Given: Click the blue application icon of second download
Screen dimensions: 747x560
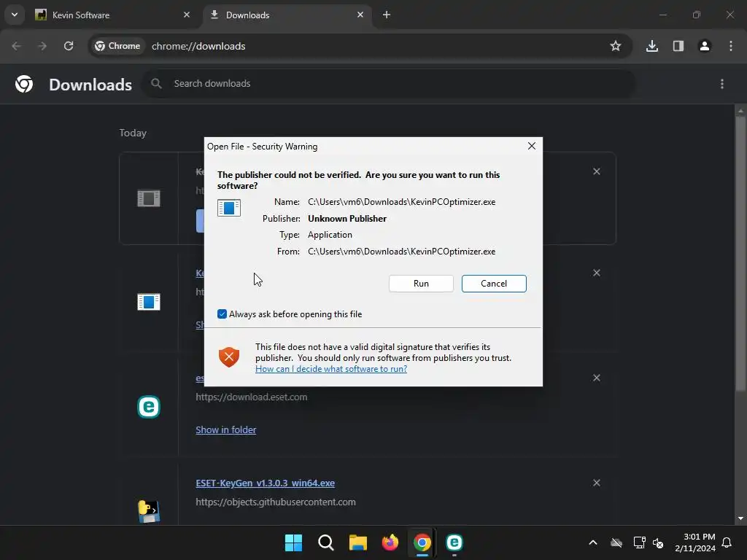Looking at the screenshot, I should (x=149, y=302).
